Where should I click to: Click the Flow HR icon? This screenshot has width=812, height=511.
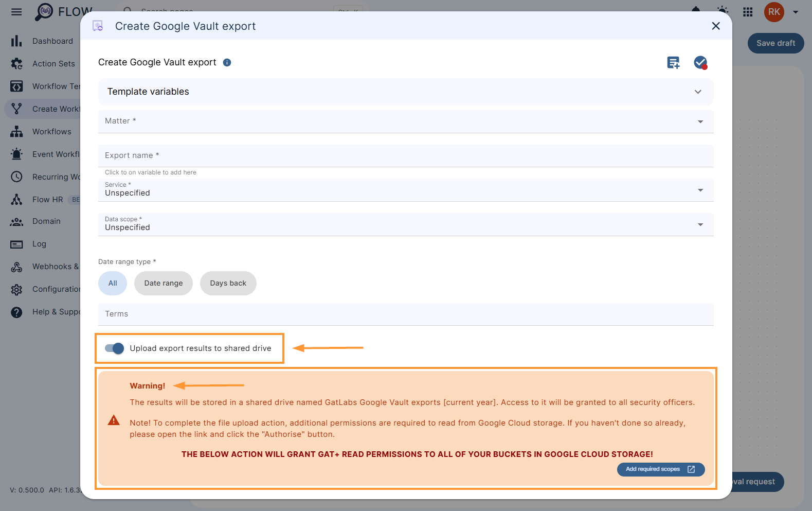point(16,200)
